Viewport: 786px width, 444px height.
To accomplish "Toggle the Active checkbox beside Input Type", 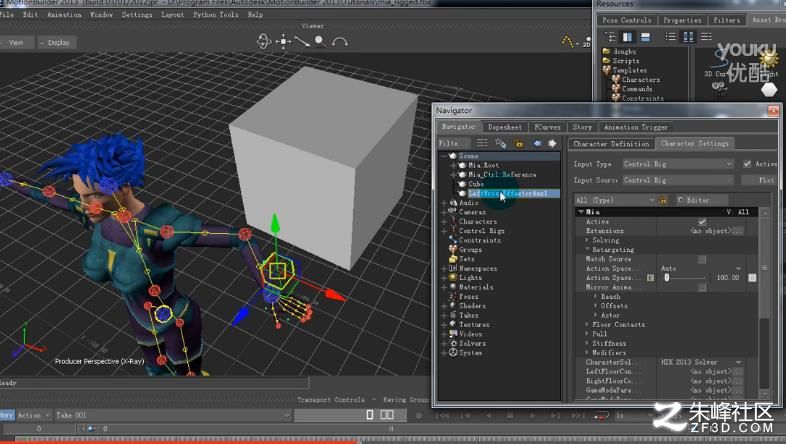I will coord(747,164).
